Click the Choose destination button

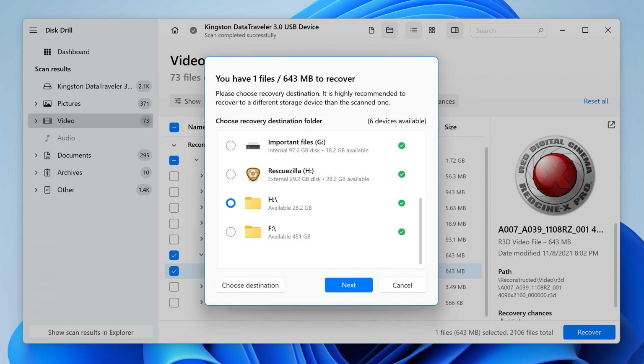250,285
